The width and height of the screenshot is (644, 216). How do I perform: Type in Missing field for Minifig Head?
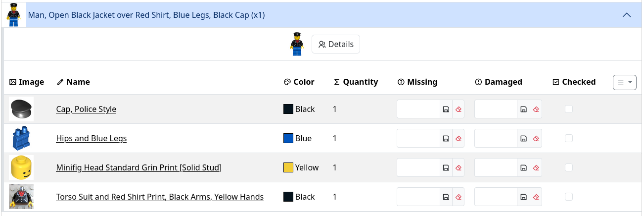click(418, 167)
